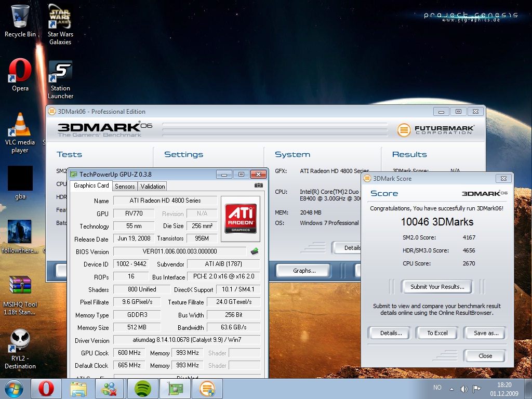
Task: Click Graphs button in 3DMark06 window
Action: 304,271
